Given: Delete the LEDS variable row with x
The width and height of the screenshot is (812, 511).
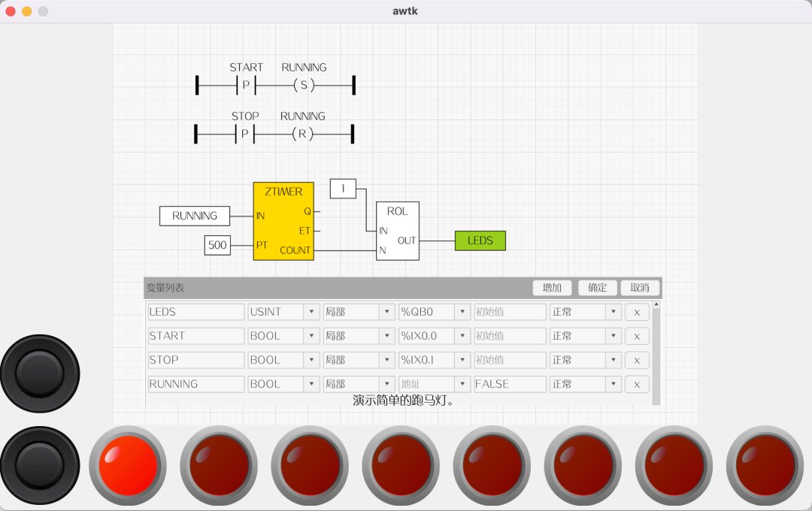Looking at the screenshot, I should click(636, 312).
